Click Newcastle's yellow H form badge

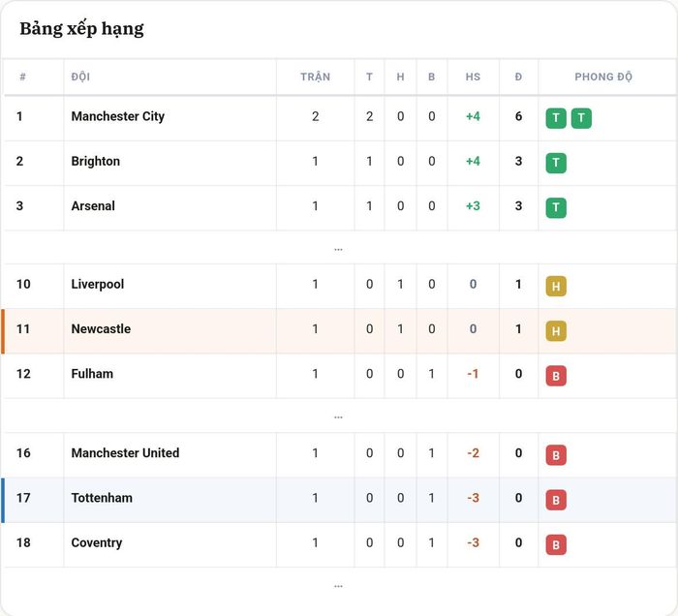pos(556,331)
